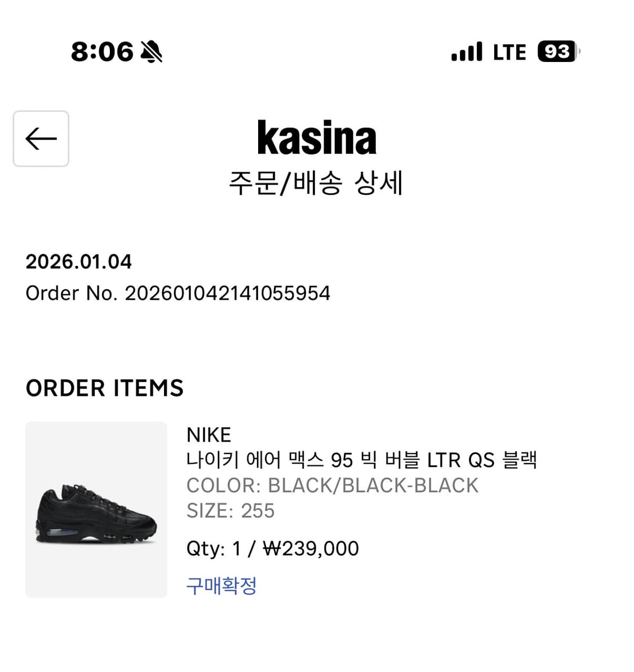Tap the back arrow button
Image resolution: width=634 pixels, height=672 pixels.
point(41,139)
